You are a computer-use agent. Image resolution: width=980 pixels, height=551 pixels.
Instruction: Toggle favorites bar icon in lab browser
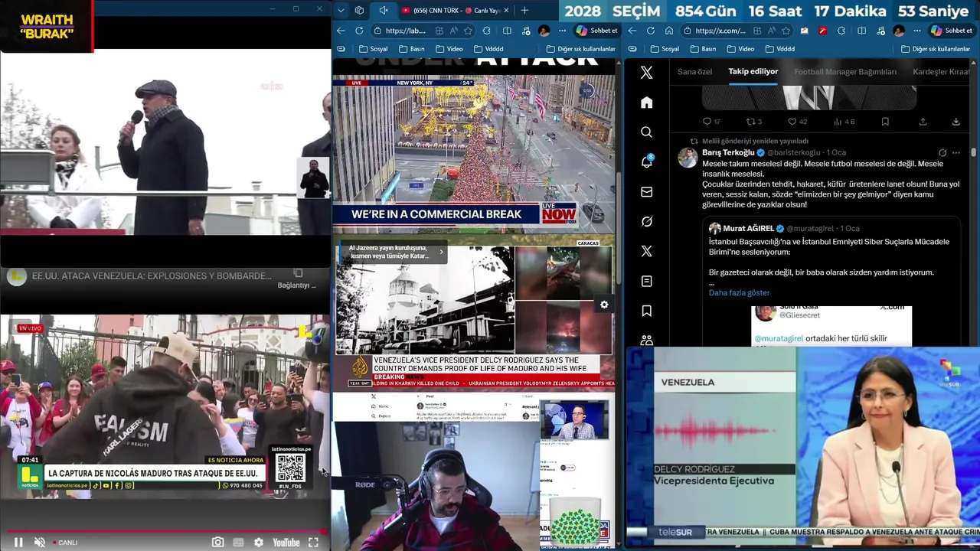pos(341,49)
